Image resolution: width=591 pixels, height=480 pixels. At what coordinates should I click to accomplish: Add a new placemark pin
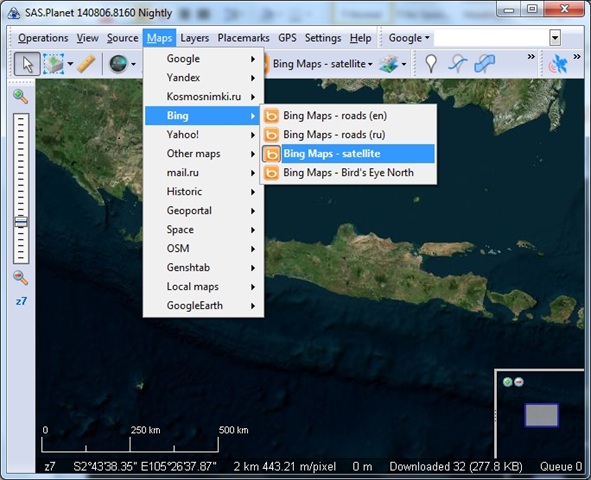431,64
